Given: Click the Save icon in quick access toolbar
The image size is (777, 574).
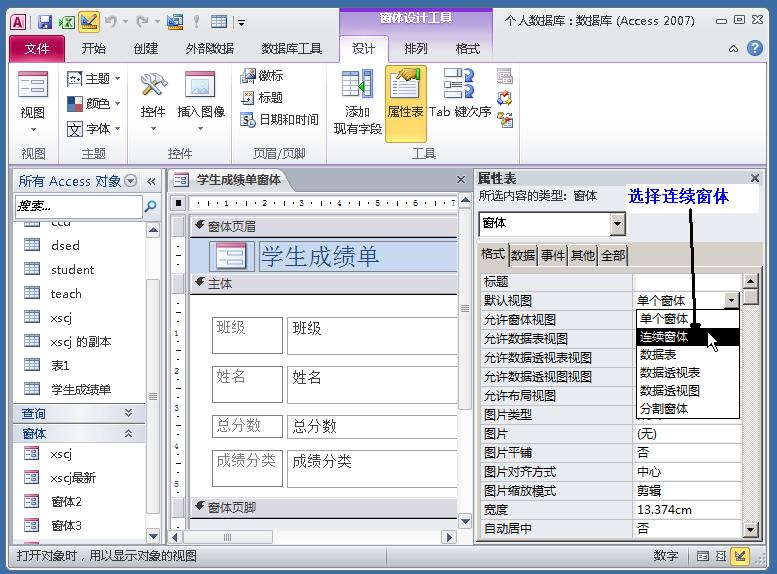Looking at the screenshot, I should [45, 22].
